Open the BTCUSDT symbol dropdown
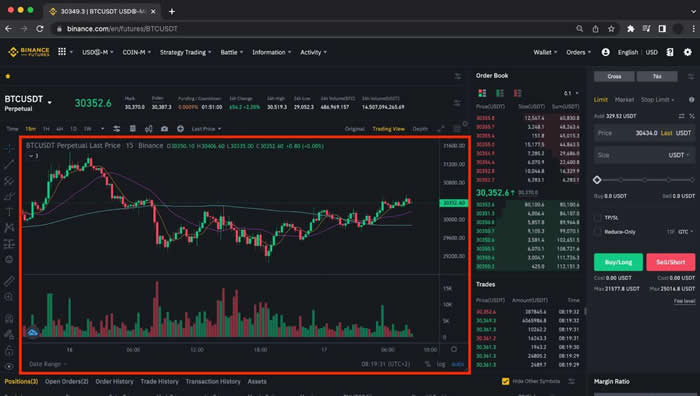This screenshot has width=700, height=396. pos(50,103)
